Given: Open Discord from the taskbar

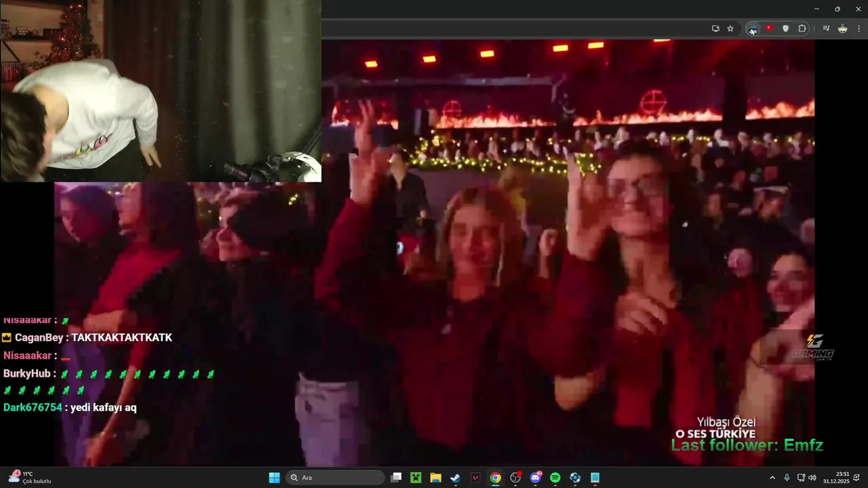Looking at the screenshot, I should click(x=536, y=478).
